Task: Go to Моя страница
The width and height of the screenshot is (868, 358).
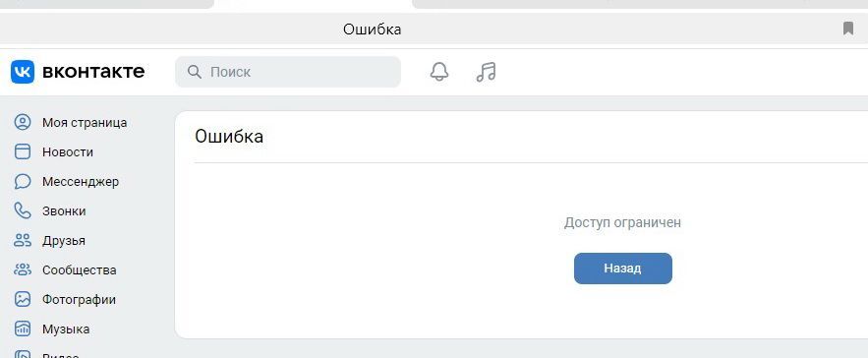Action: 85,123
